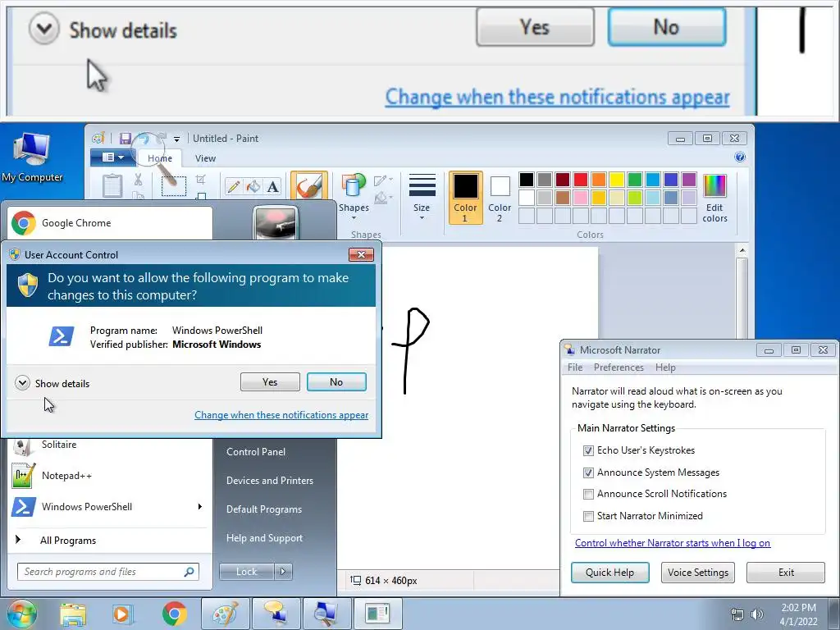Screen dimensions: 840x630
Task: Open Solitaire from the Start menu
Action: click(x=110, y=445)
